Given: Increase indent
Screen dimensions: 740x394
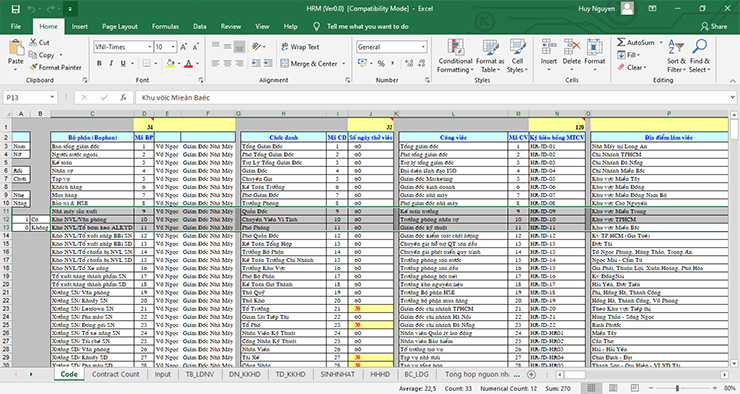Looking at the screenshot, I should click(268, 63).
